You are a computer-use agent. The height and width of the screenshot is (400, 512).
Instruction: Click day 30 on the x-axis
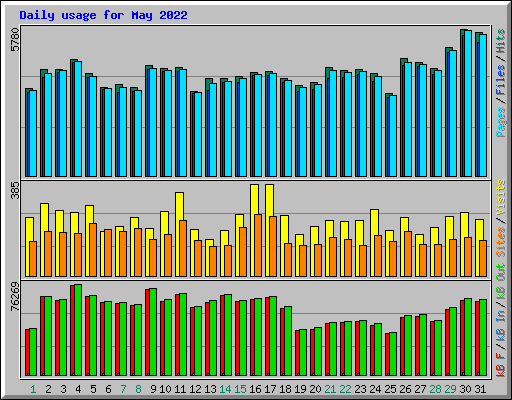[x=465, y=389]
